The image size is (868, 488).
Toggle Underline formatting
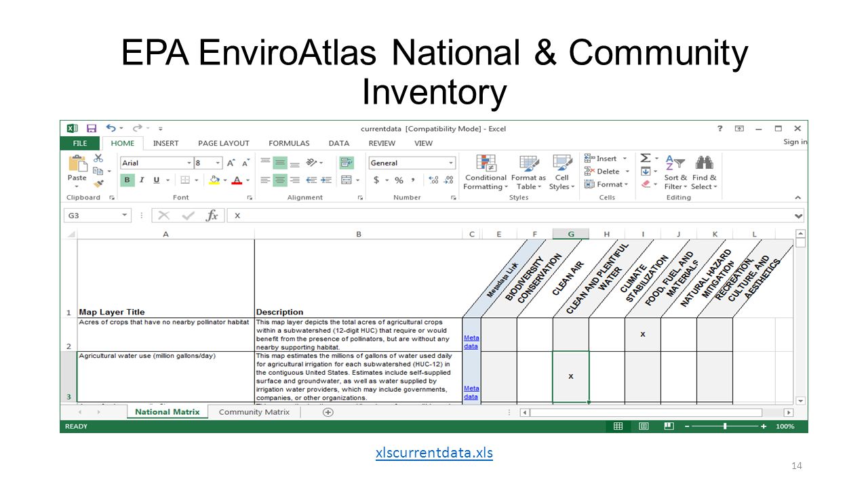click(157, 180)
